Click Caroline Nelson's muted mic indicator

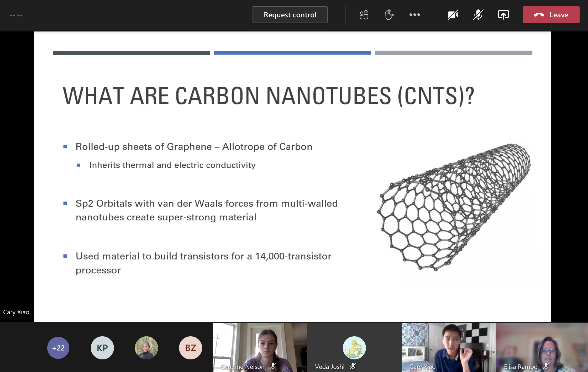[x=273, y=366]
